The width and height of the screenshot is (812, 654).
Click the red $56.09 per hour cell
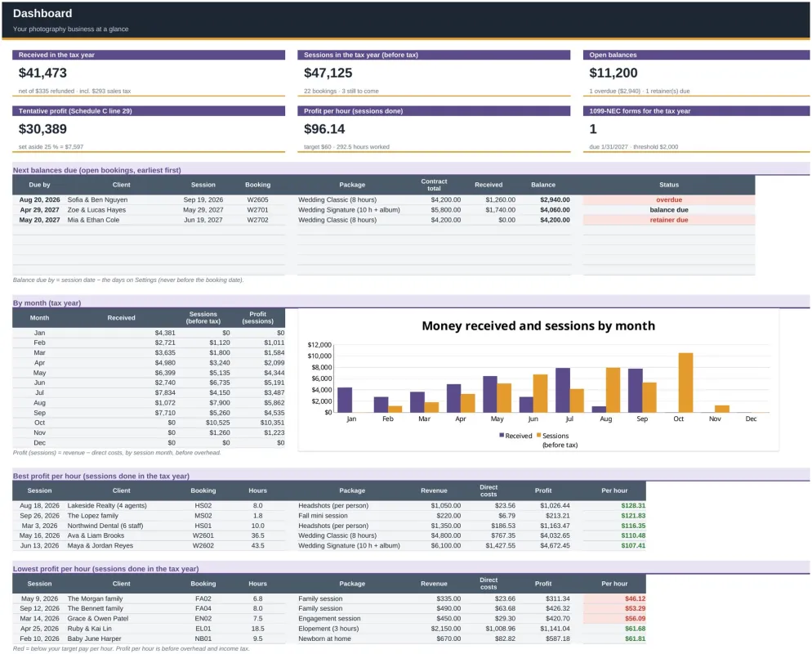614,619
